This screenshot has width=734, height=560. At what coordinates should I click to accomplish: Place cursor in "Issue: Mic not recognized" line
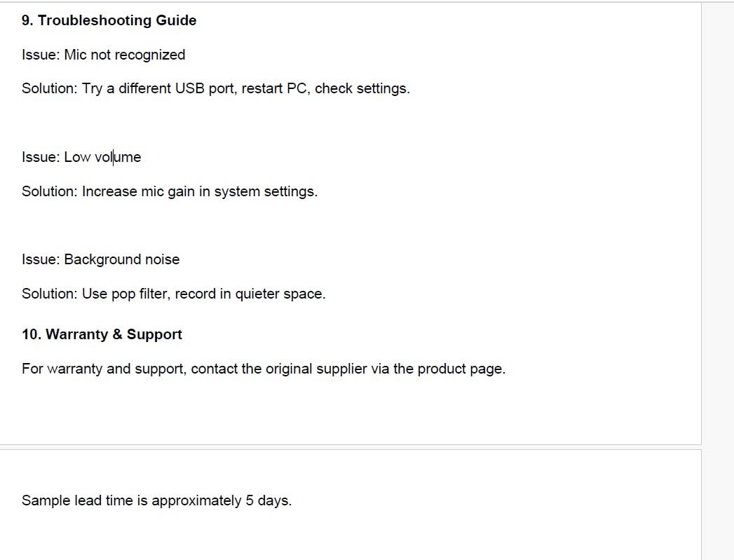(103, 55)
